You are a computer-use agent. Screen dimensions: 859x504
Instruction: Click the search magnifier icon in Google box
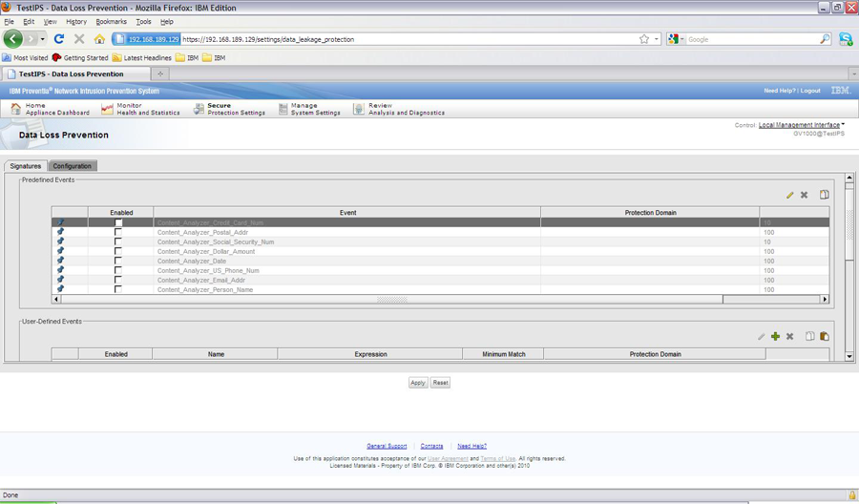tap(825, 39)
